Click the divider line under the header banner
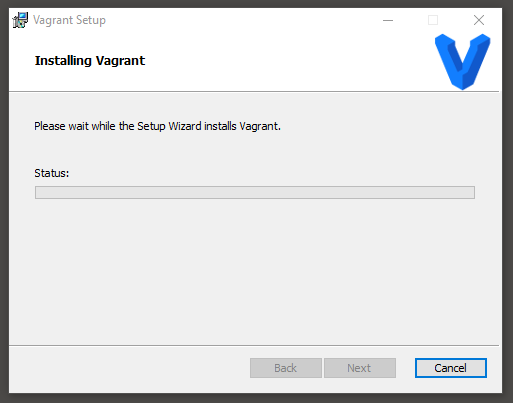 254,91
